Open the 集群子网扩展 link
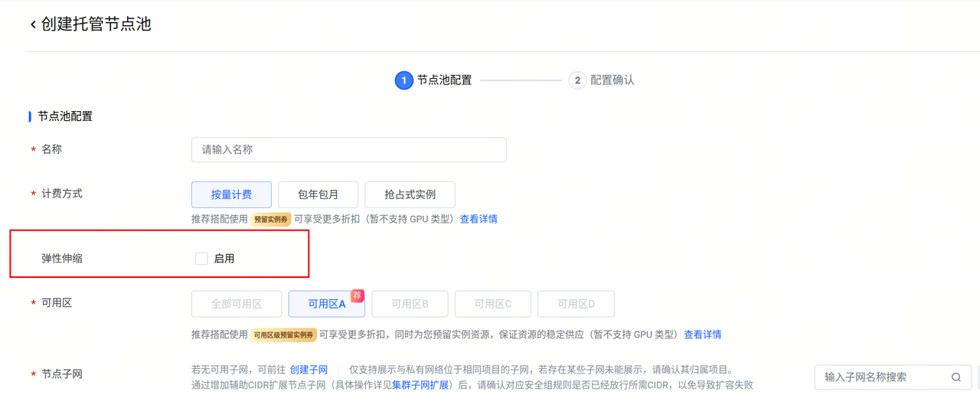 pyautogui.click(x=420, y=385)
